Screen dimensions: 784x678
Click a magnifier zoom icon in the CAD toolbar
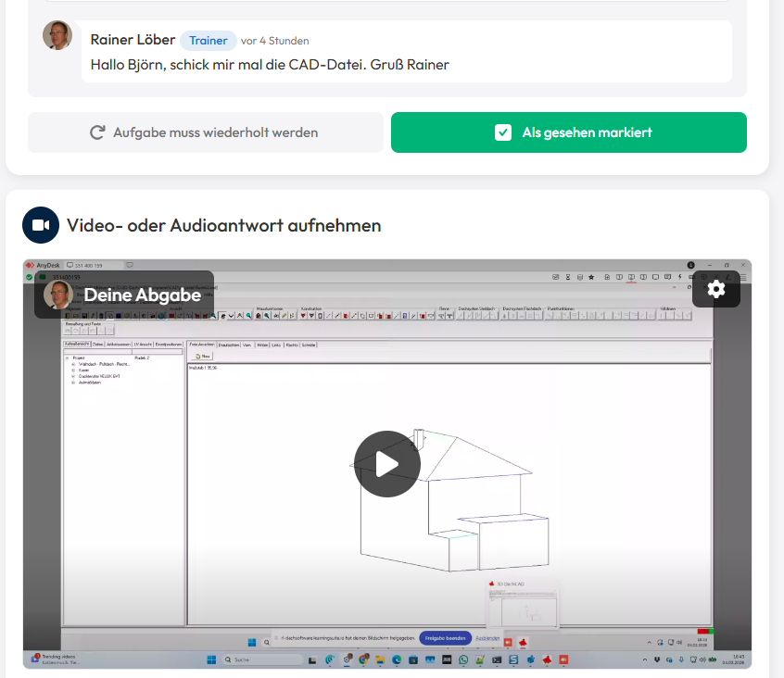tap(248, 317)
